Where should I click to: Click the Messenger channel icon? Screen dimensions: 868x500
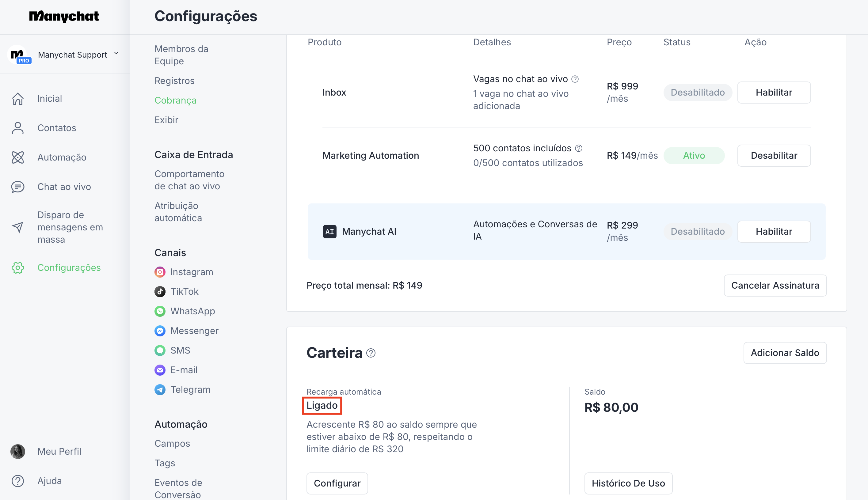160,331
